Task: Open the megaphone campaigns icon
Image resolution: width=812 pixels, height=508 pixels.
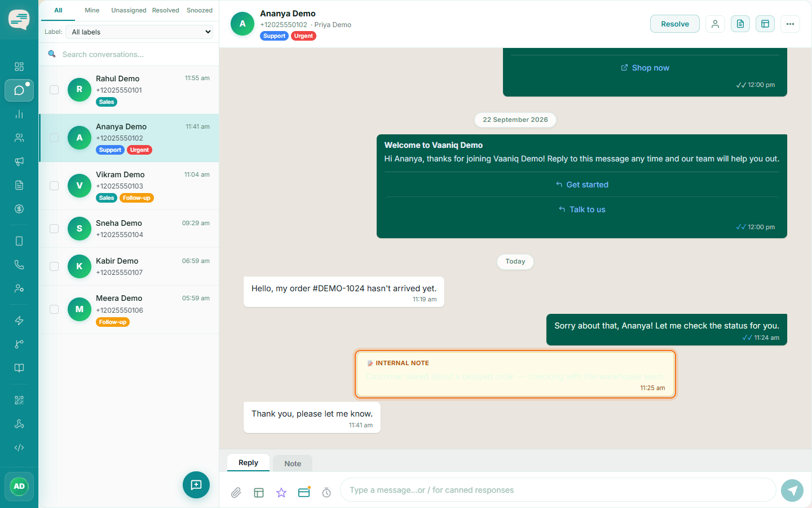Action: 19,161
